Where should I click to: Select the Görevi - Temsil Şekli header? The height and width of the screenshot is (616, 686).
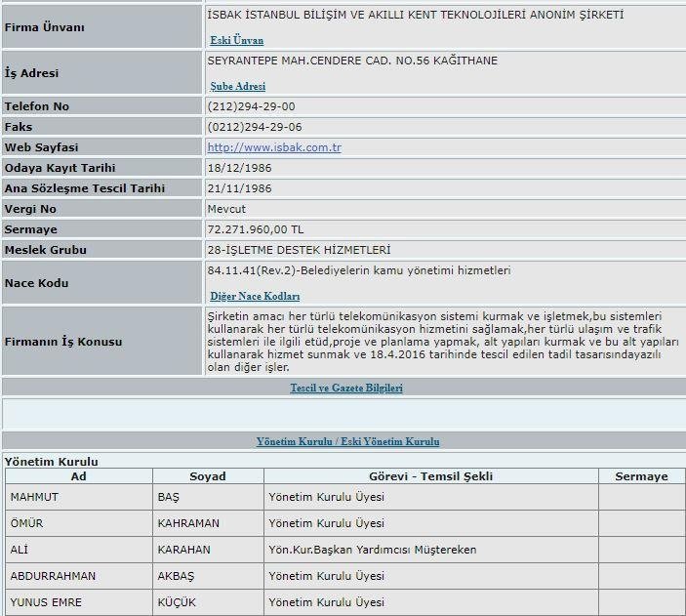pos(430,476)
